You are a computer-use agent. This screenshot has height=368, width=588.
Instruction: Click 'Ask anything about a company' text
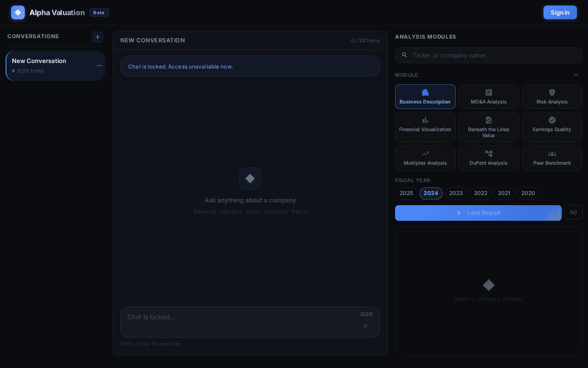250,200
